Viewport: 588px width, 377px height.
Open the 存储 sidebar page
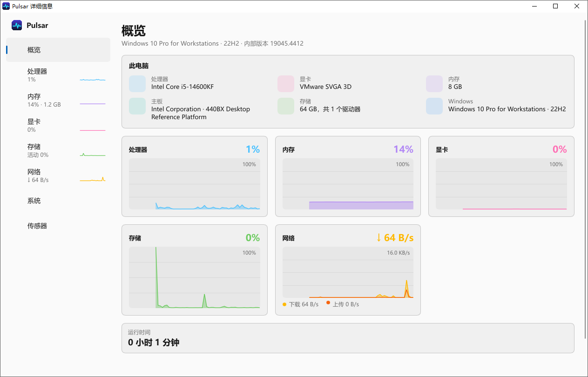[58, 150]
